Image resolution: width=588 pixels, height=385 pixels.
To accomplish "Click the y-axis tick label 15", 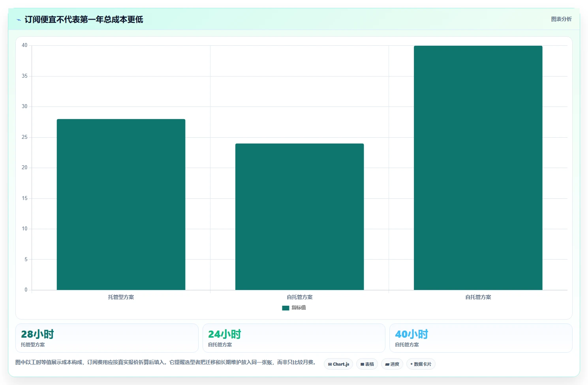I will click(24, 198).
